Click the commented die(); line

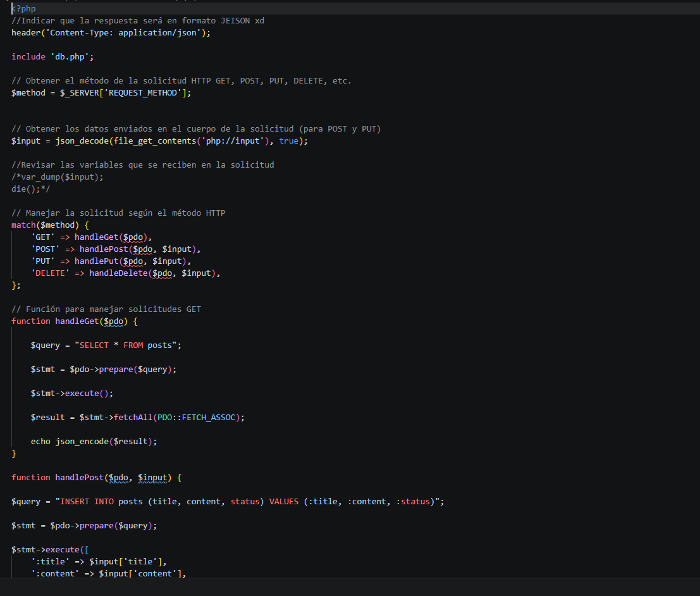pos(31,189)
